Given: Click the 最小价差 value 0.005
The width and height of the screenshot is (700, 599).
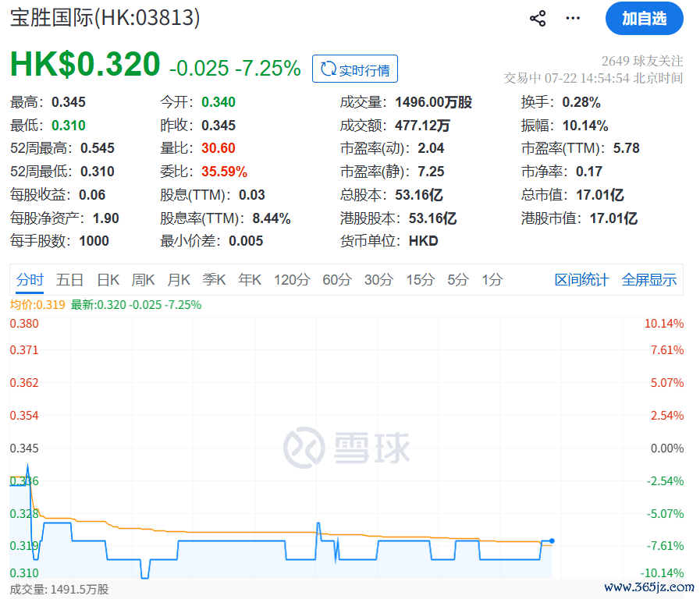Looking at the screenshot, I should (x=246, y=241).
